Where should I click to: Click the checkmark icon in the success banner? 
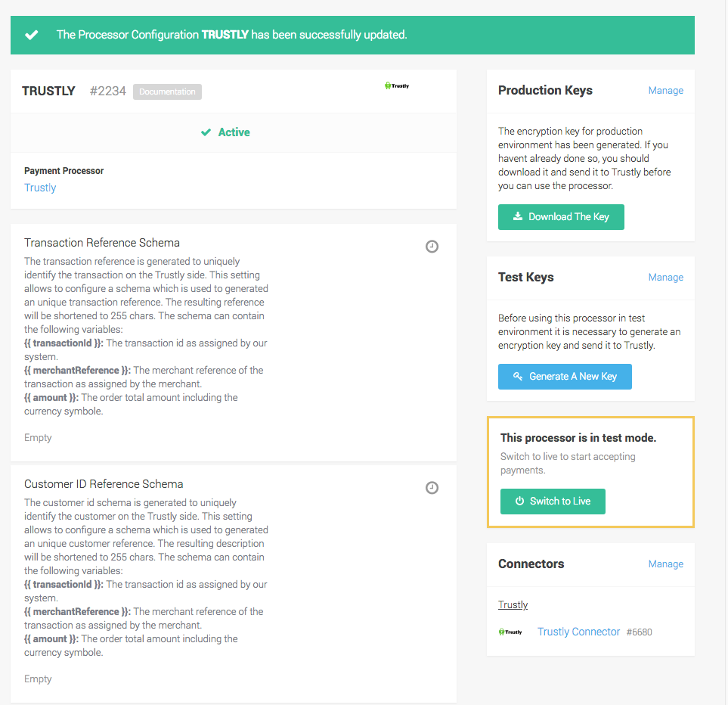[x=31, y=35]
